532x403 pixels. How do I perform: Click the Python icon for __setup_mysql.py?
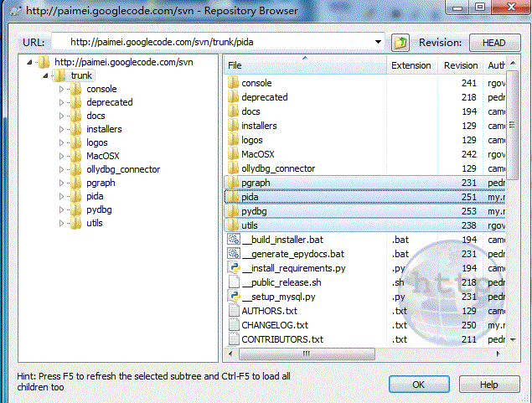[x=235, y=297]
